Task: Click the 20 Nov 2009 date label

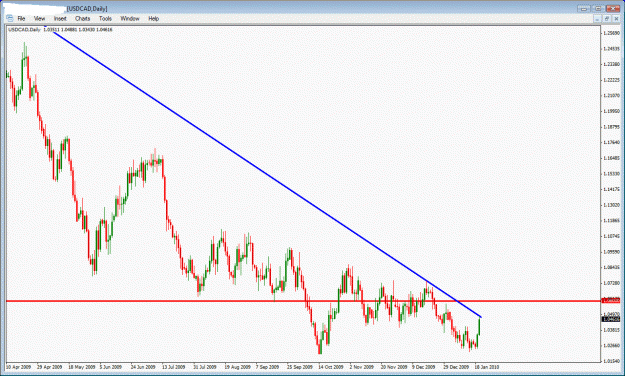Action: tap(394, 367)
